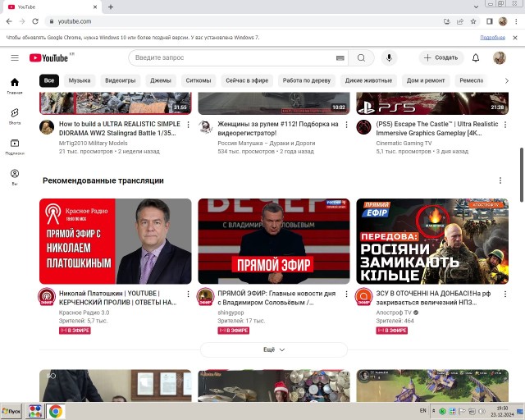Open Cinematic Gaming TV channel link
525x420 pixels.
[404, 143]
